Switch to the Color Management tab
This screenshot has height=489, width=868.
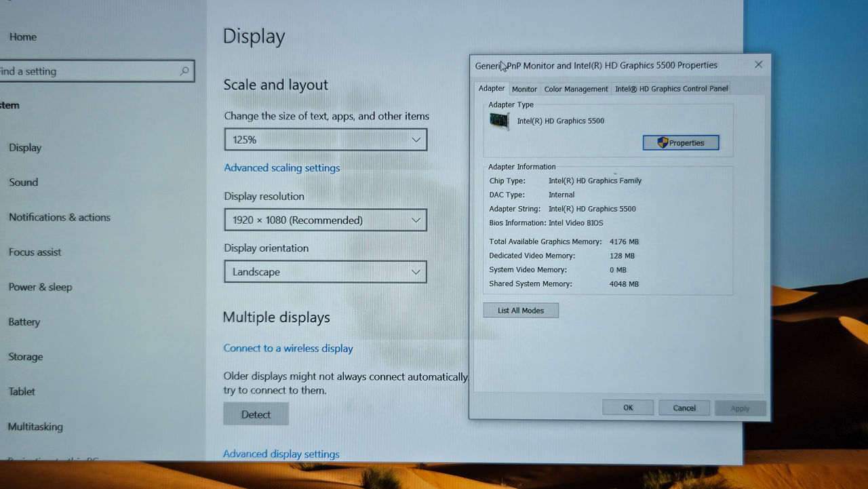[x=576, y=89]
